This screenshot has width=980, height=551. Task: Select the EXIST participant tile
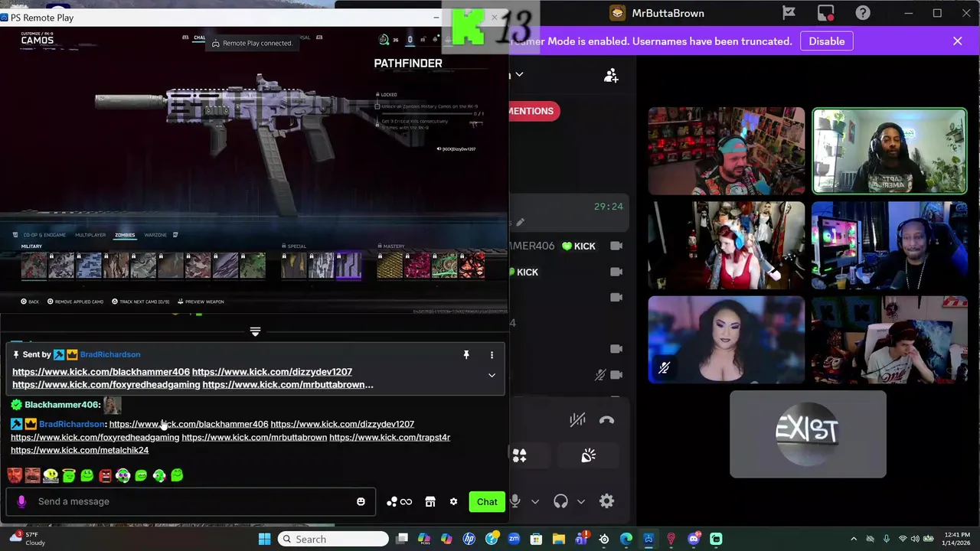[x=808, y=434]
